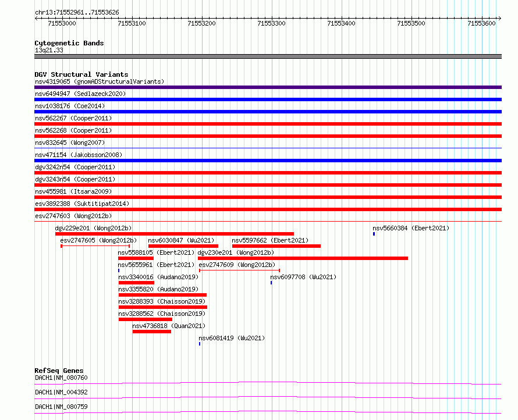Click the nsv4319065 gnomAD variant label
Image resolution: width=518 pixels, height=420 pixels.
point(100,81)
